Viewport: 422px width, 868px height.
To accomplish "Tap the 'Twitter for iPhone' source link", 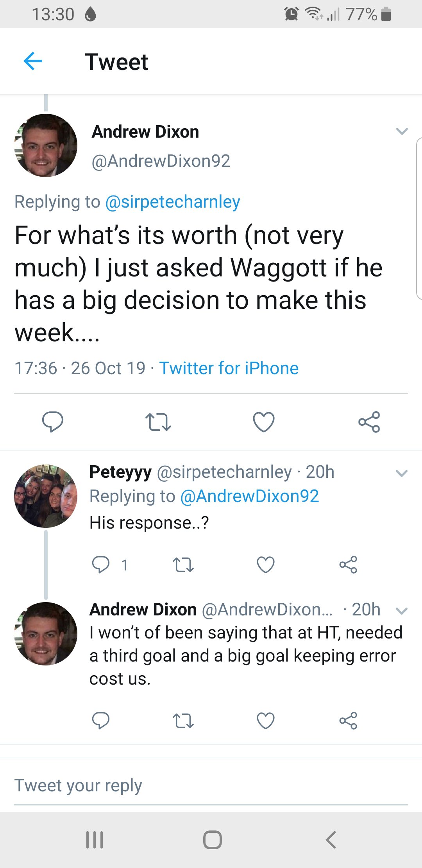I will tap(229, 368).
